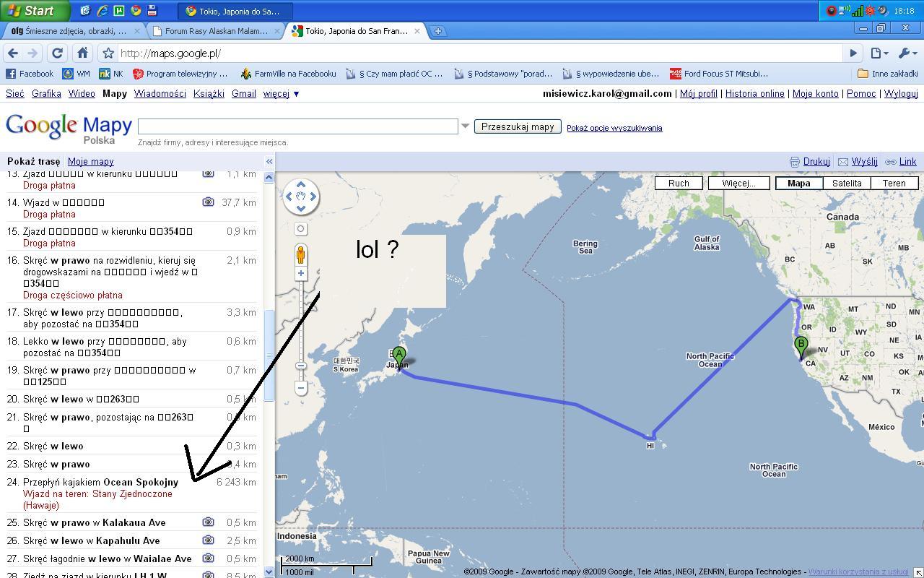Screen dimensions: 924x578
Task: Click the Google Mapy search field
Action: click(x=298, y=126)
